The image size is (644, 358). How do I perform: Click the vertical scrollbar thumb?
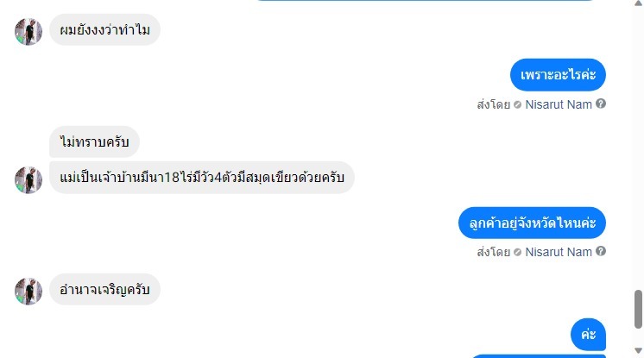click(638, 309)
